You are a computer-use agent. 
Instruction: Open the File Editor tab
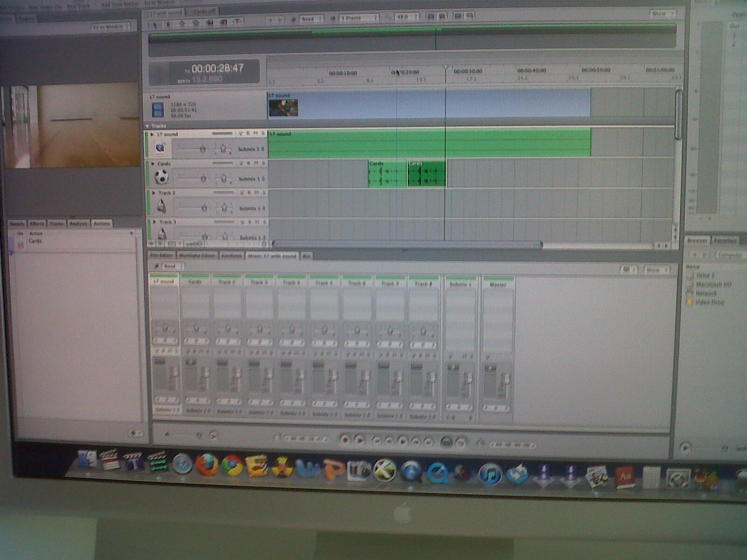[162, 256]
